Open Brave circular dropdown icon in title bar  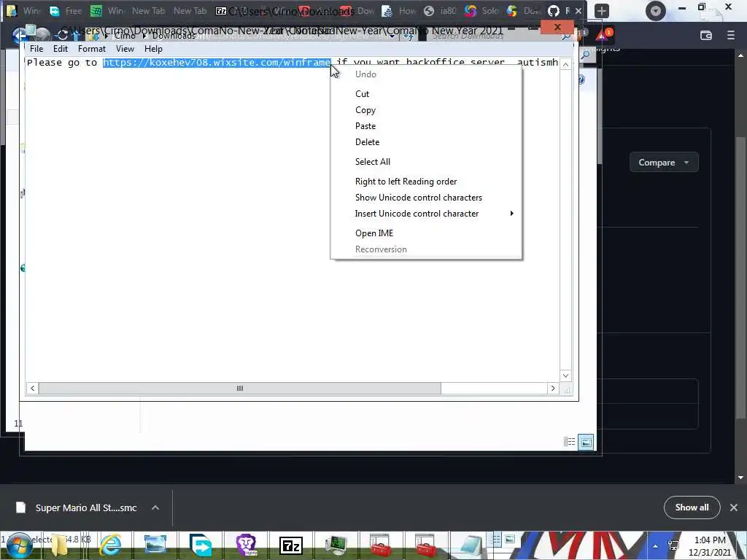pyautogui.click(x=656, y=11)
